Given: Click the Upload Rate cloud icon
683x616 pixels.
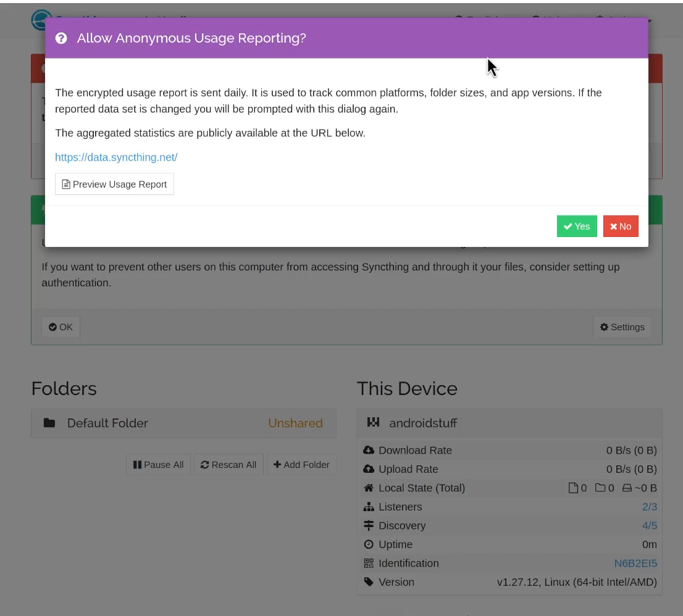Looking at the screenshot, I should click(x=369, y=469).
